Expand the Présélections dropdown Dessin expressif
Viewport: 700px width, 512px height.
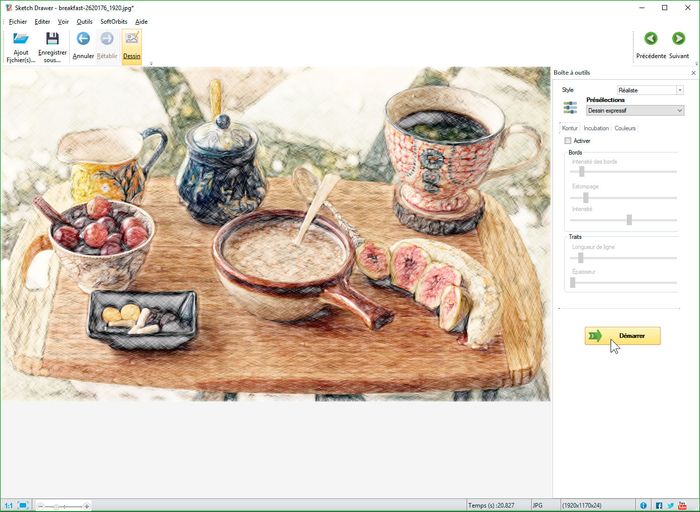click(x=635, y=110)
